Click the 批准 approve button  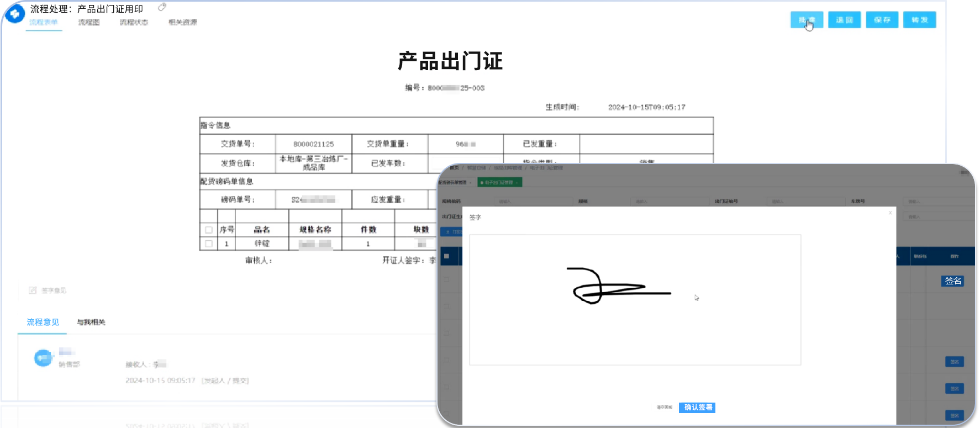click(x=807, y=20)
